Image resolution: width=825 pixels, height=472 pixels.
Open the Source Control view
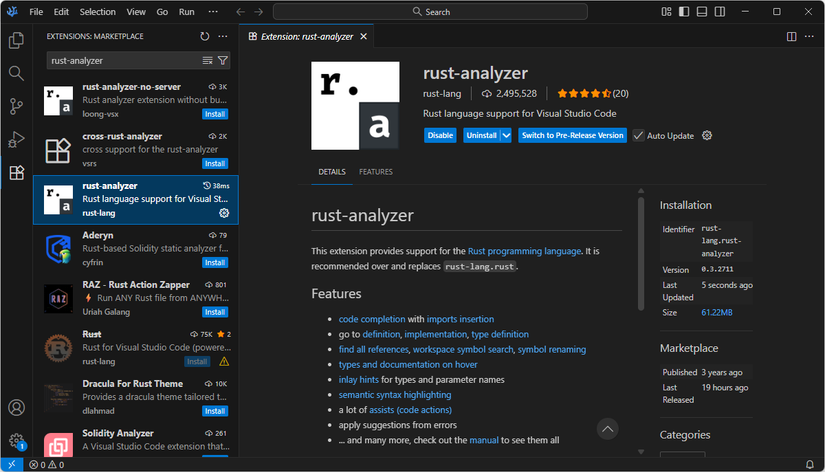(16, 106)
